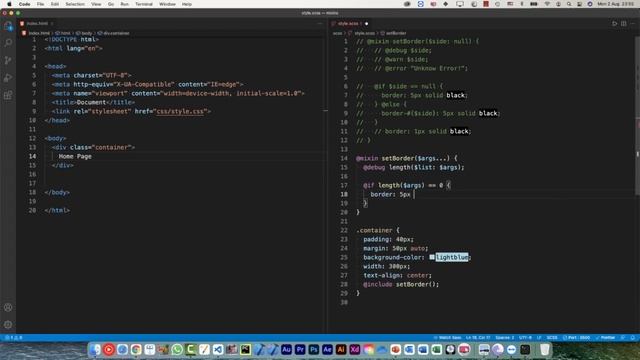Click 'Home Page' text on line 14
Viewport: 640px width, 360px height.
[x=75, y=156]
